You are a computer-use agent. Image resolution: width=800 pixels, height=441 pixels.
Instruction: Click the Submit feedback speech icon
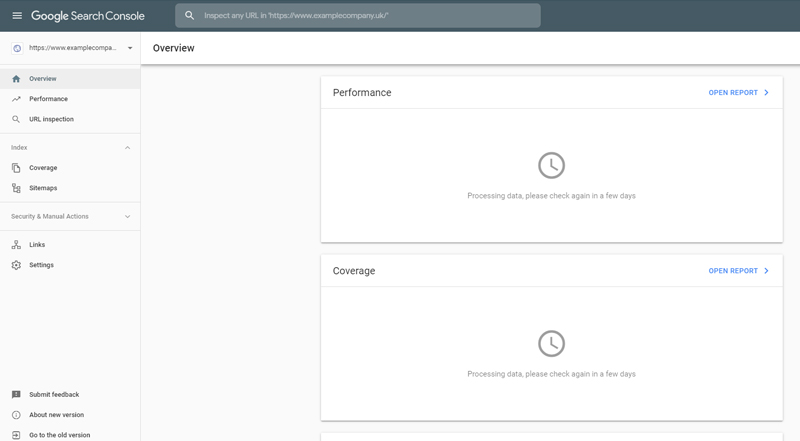tap(16, 395)
